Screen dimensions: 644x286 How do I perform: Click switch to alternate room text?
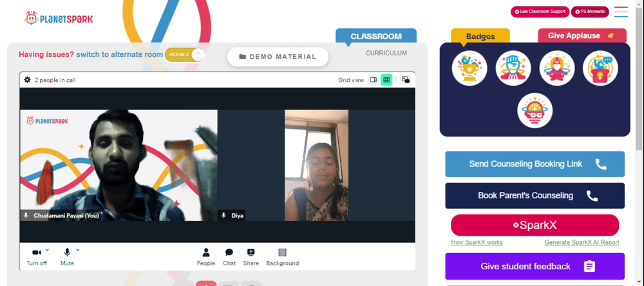coord(120,55)
